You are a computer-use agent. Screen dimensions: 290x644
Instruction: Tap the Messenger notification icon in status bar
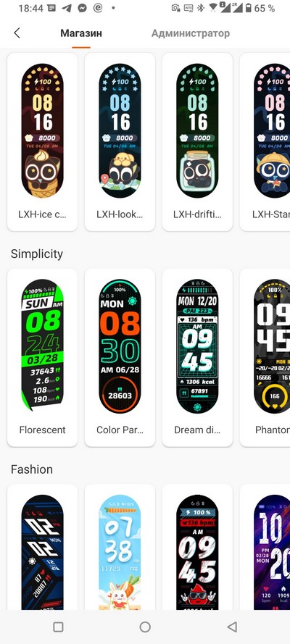pos(82,8)
